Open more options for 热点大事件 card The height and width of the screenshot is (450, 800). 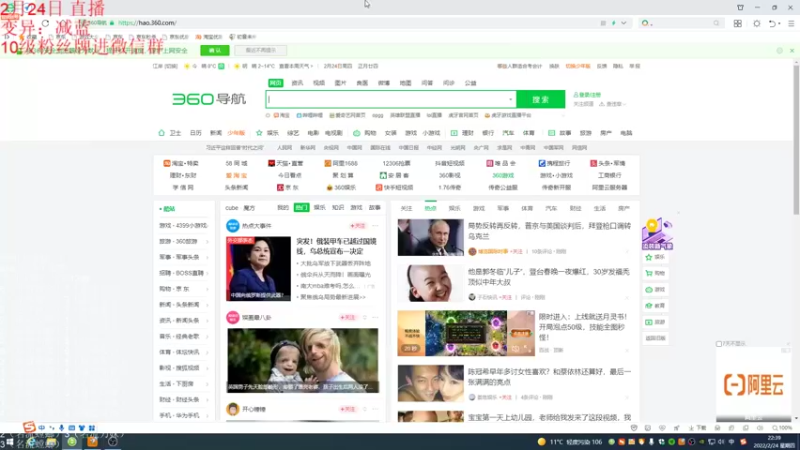[376, 226]
